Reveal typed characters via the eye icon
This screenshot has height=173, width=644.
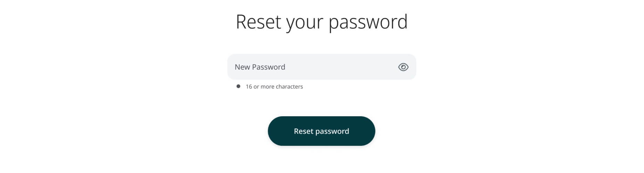pyautogui.click(x=403, y=67)
